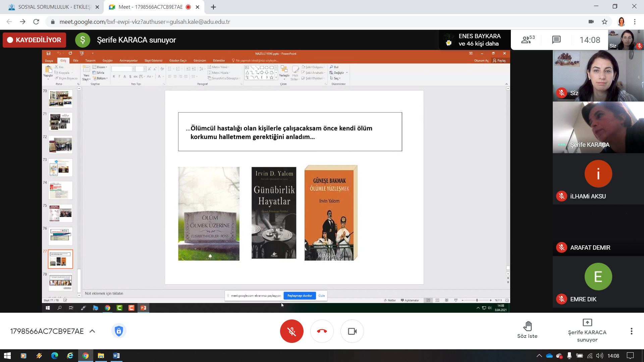The width and height of the screenshot is (644, 362).
Task: Open a new Chrome tab
Action: [213, 7]
